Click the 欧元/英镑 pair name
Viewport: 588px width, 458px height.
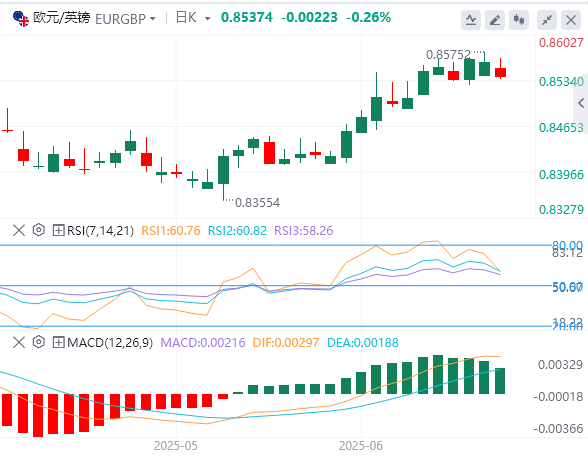pyautogui.click(x=62, y=18)
